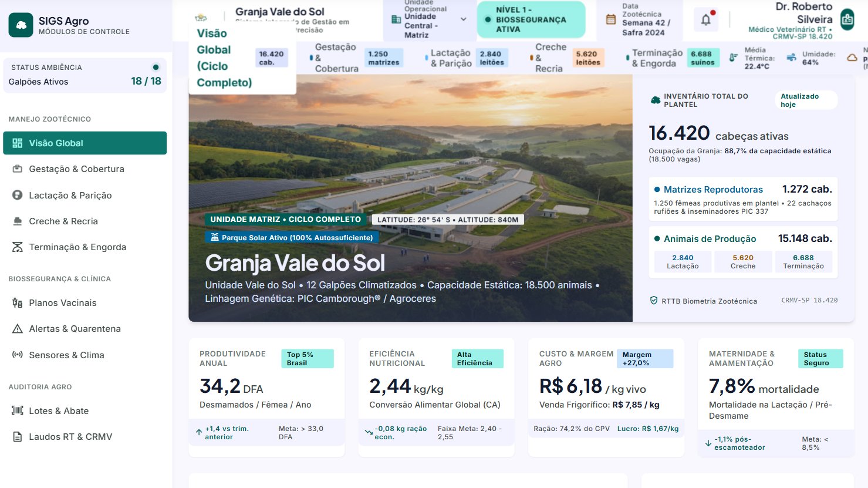Click the calendar icon beside Data Zootécnica
This screenshot has width=868, height=488.
(611, 19)
